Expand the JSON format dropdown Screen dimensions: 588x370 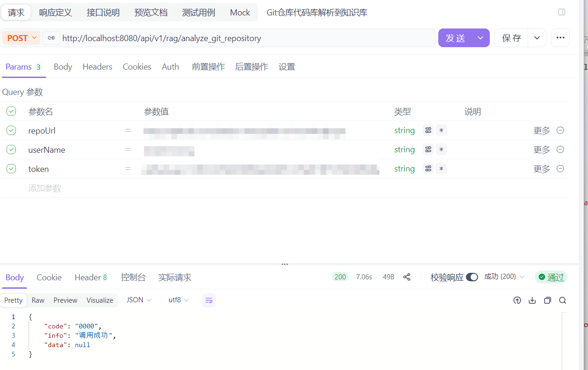pos(139,300)
